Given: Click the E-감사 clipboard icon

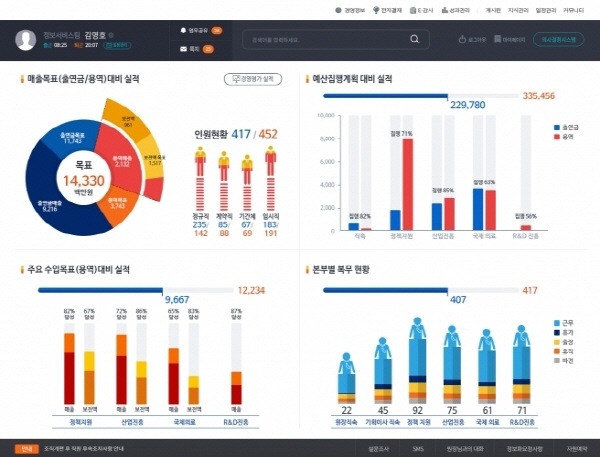Looking at the screenshot, I should (412, 10).
